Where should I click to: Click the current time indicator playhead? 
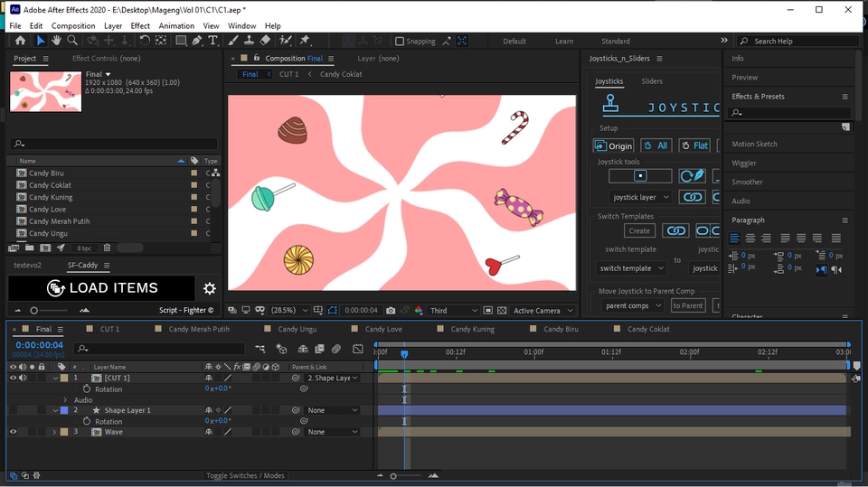[404, 353]
